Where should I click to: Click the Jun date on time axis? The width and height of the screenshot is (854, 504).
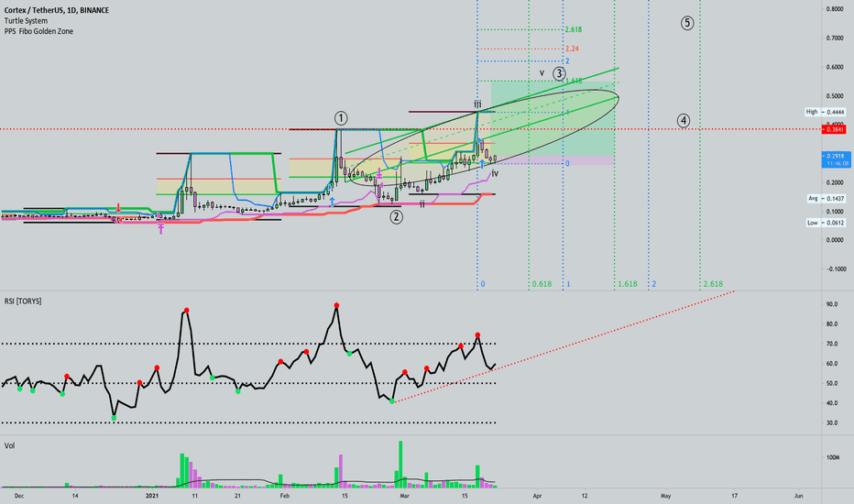pos(798,496)
